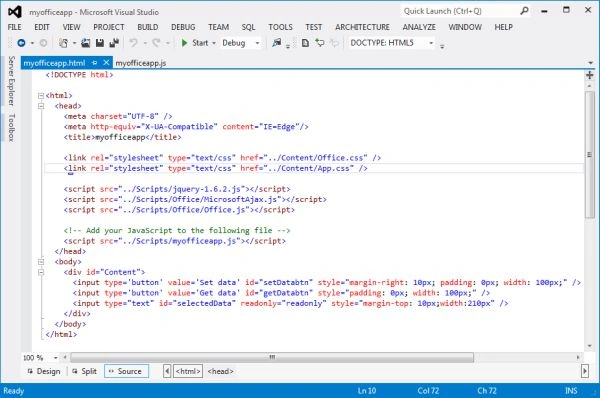The height and width of the screenshot is (398, 600).
Task: Select the Source view button
Action: [x=126, y=371]
